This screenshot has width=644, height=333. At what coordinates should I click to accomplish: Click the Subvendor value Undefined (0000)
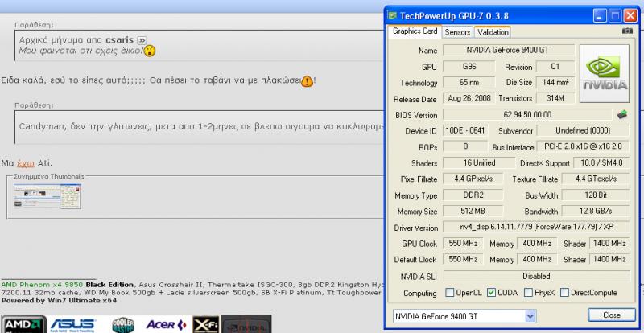tap(583, 130)
